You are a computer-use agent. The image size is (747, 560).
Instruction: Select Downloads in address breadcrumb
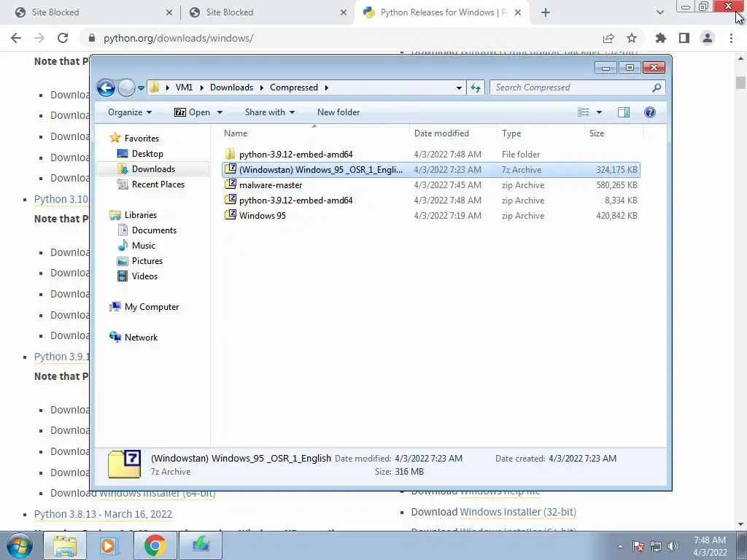coord(231,87)
